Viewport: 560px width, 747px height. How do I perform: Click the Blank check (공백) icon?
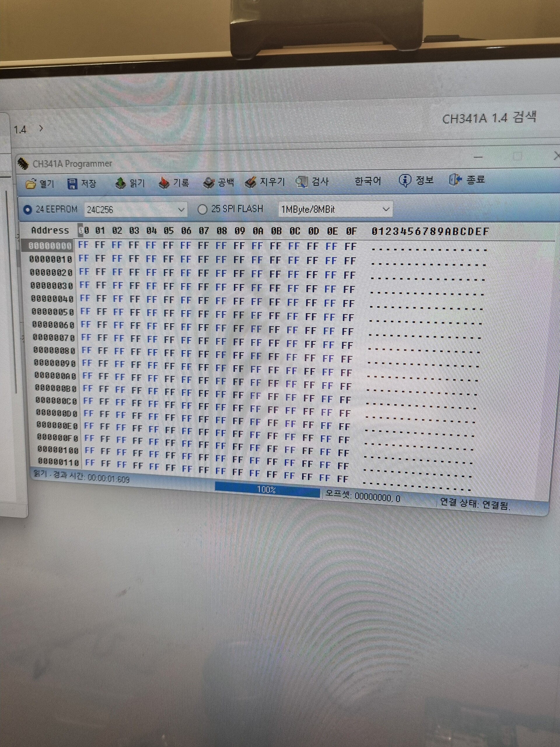(209, 183)
